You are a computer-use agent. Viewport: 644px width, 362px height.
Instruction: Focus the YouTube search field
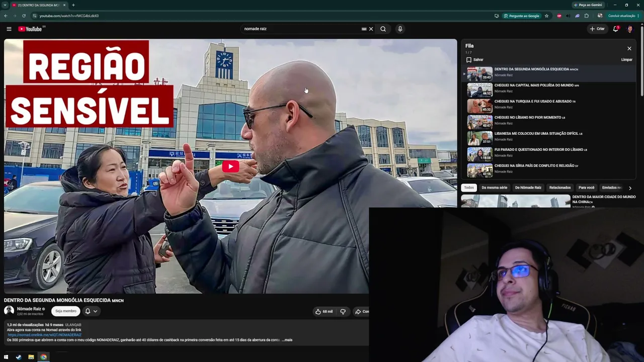point(301,29)
